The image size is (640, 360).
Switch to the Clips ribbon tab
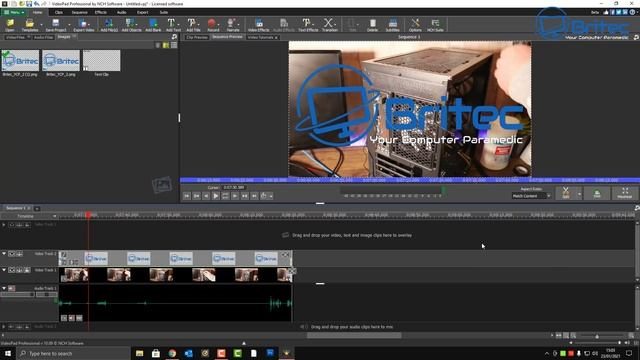[x=59, y=12]
